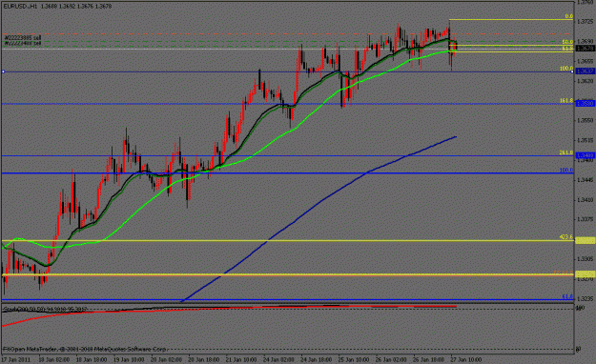Select the right anchor point of line at 1.3637
The width and height of the screenshot is (596, 364).
[572, 71]
